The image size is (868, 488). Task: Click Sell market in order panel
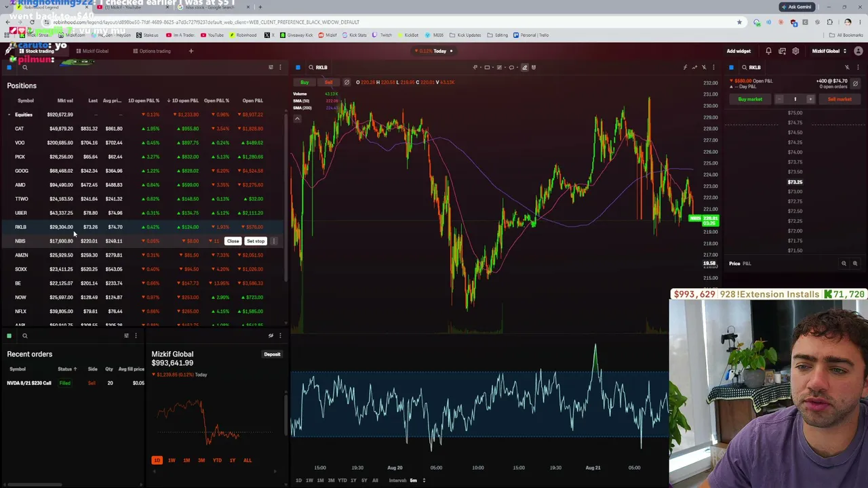[840, 100]
